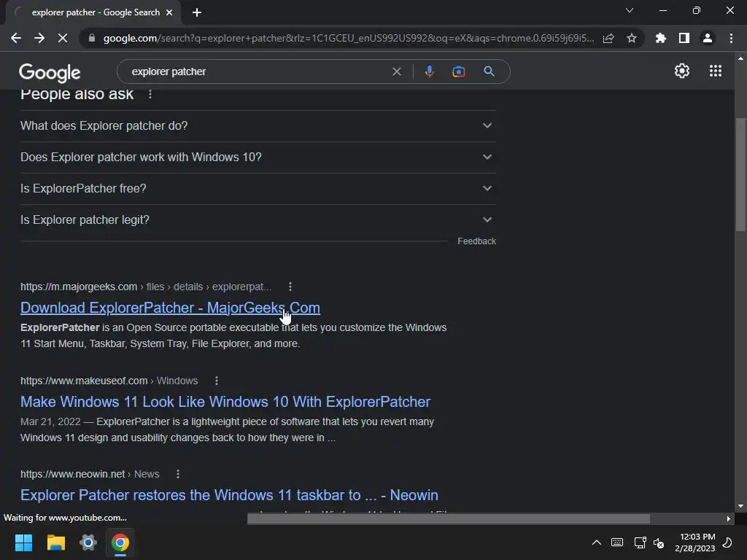The image size is (747, 560).
Task: Click the www.makeuseof.com › Windows breadcrumb
Action: [109, 381]
